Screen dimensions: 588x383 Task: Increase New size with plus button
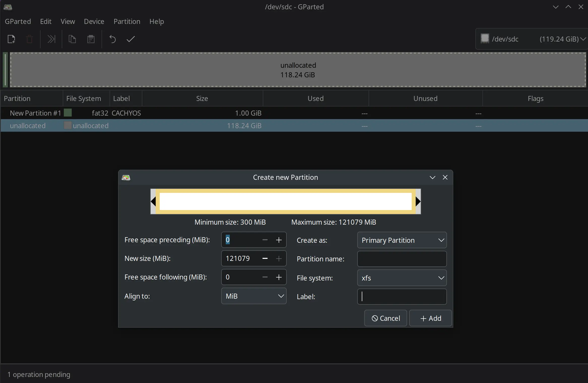click(x=279, y=259)
